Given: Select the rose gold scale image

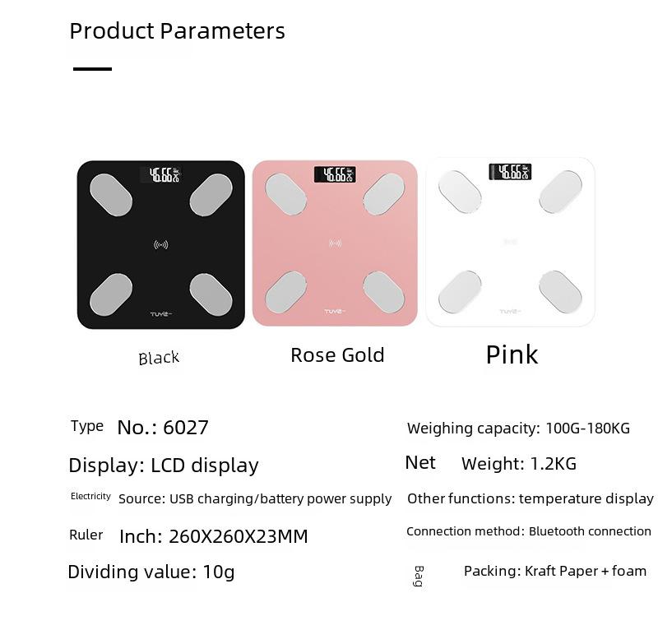Looking at the screenshot, I should (335, 243).
